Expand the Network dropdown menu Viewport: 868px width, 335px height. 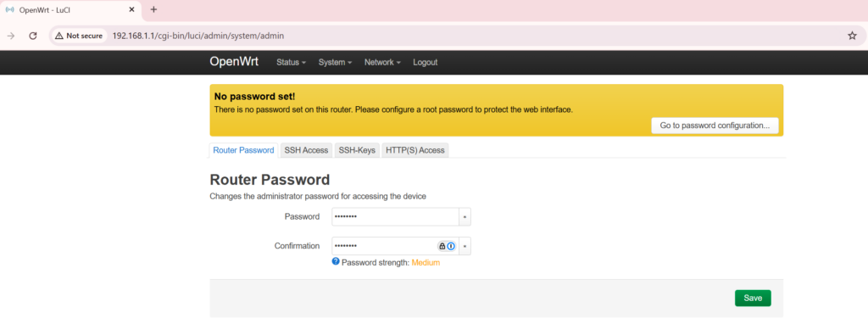coord(382,63)
